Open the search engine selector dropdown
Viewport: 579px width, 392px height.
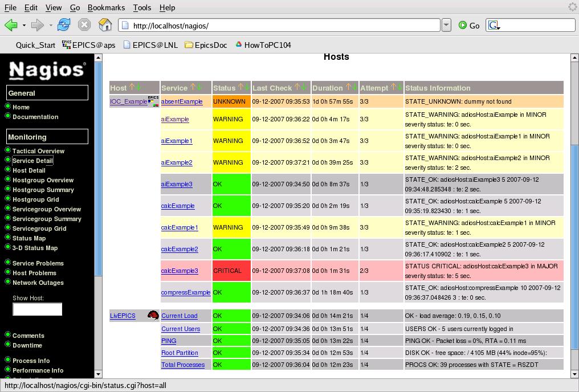point(494,26)
